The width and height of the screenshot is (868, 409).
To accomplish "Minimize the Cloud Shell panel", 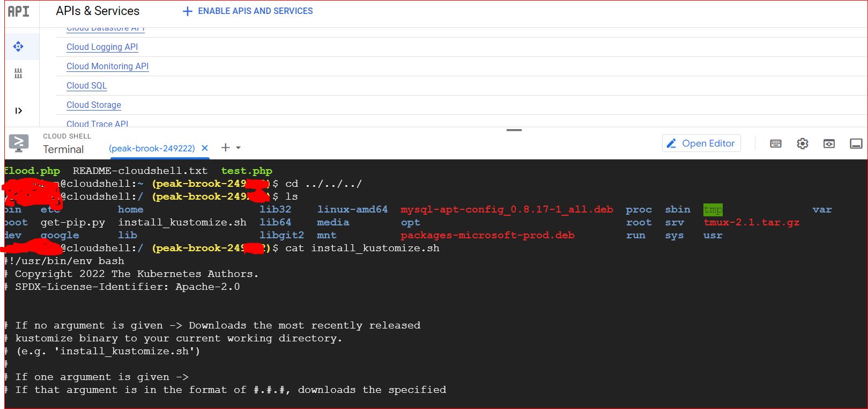I will (x=856, y=143).
